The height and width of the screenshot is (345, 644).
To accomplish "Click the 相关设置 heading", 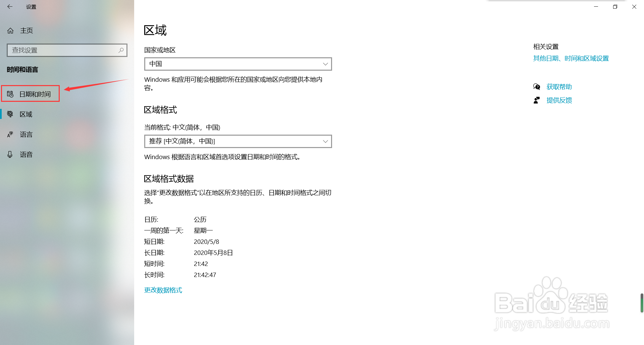I will 546,47.
